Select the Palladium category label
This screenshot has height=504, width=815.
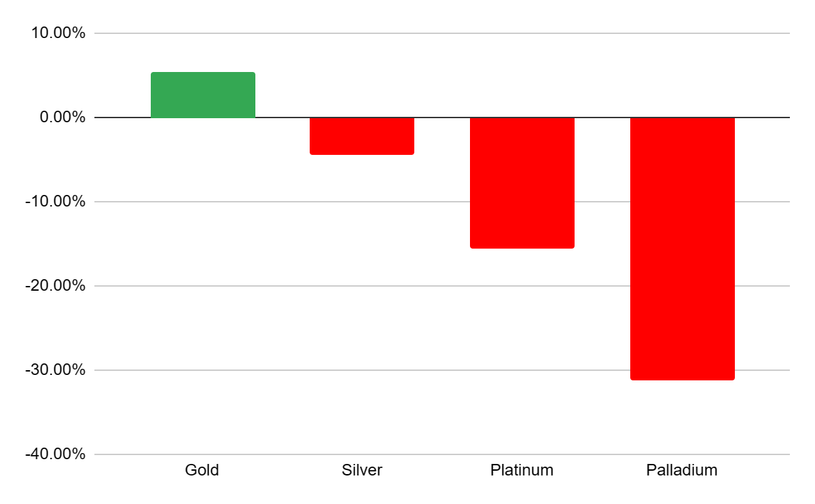click(x=682, y=470)
